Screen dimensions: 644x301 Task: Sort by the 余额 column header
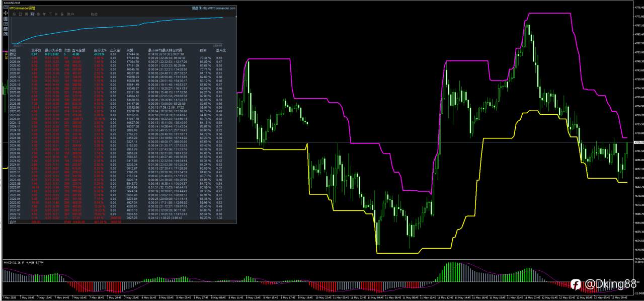click(130, 50)
